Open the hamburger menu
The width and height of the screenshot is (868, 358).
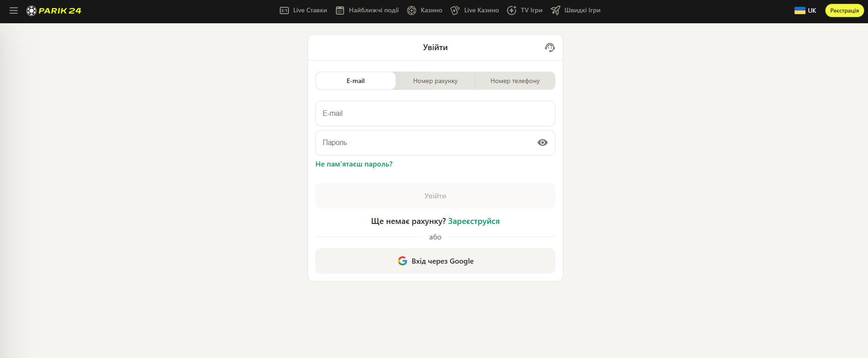[x=14, y=10]
